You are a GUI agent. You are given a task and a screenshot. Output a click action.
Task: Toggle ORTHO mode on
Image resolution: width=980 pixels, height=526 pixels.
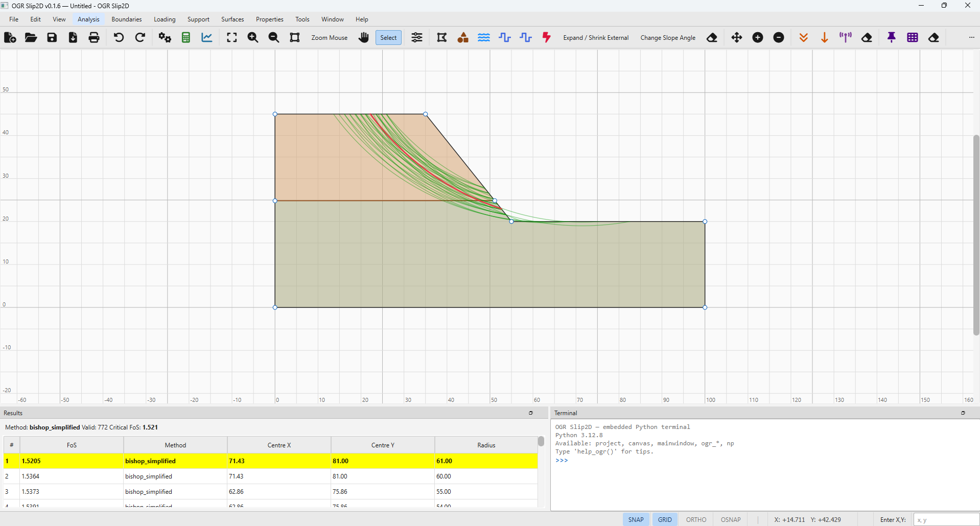tap(696, 519)
